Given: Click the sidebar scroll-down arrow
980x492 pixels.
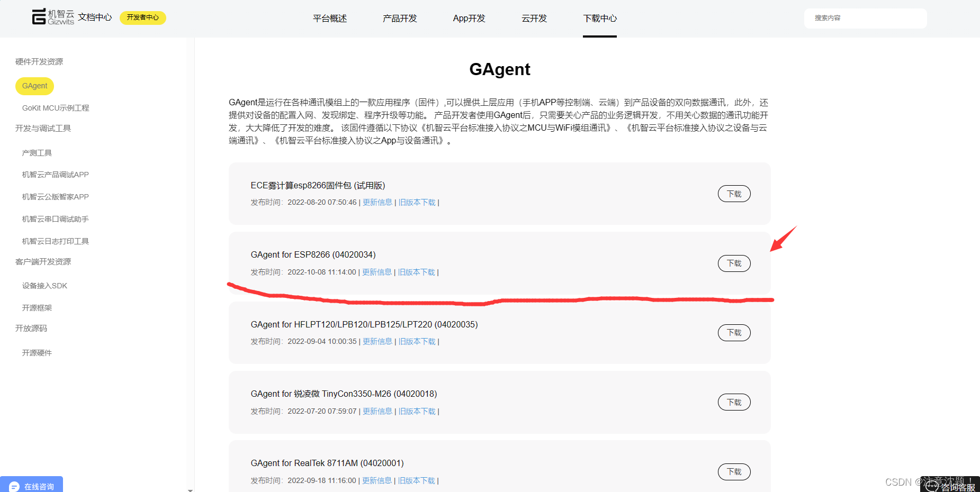Looking at the screenshot, I should (x=190, y=490).
